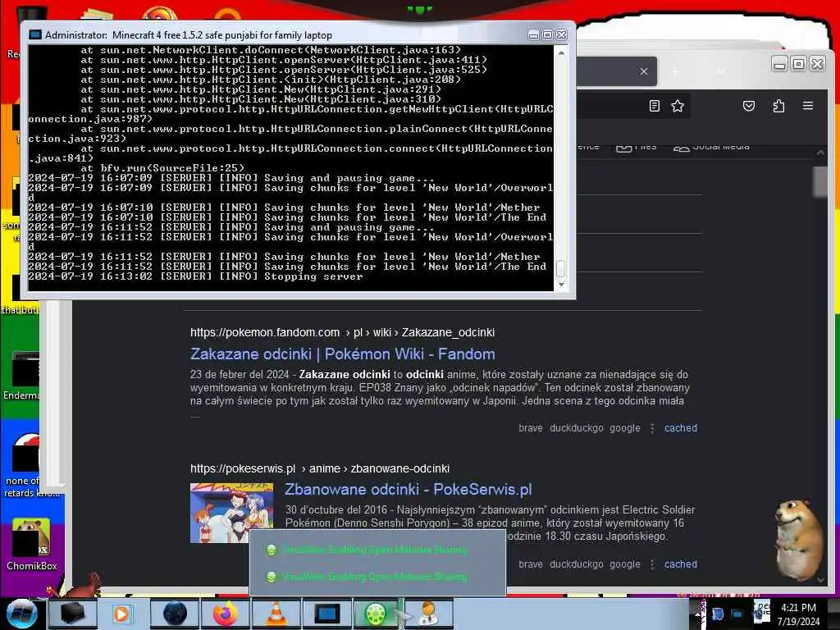Click duckduckgo under the Fandom result
The height and width of the screenshot is (630, 840).
pyautogui.click(x=577, y=428)
